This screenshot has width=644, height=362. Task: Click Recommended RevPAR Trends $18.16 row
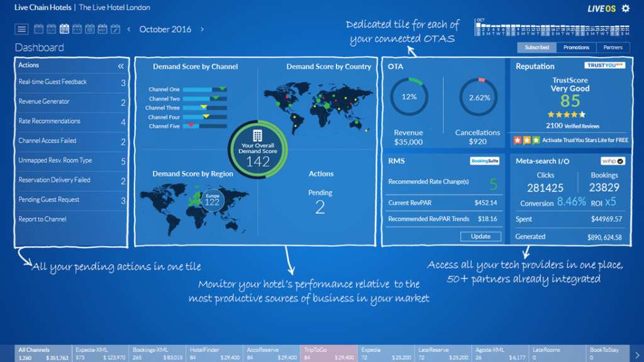(x=443, y=219)
